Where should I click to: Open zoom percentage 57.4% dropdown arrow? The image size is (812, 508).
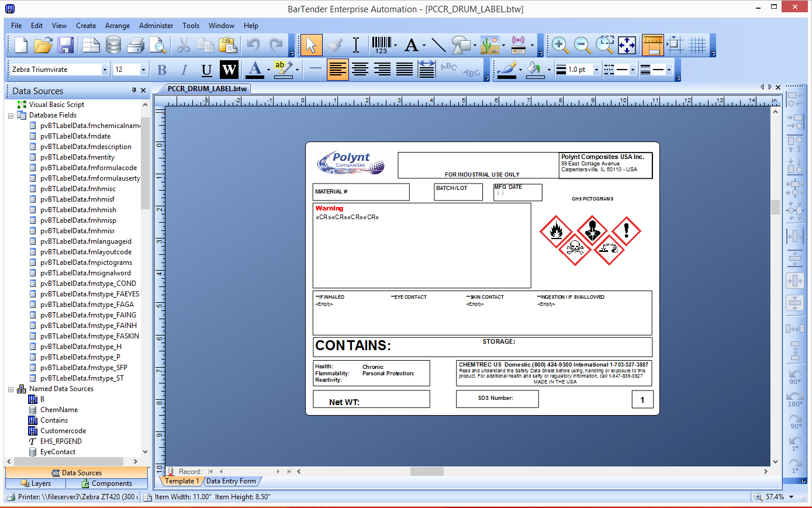[791, 497]
